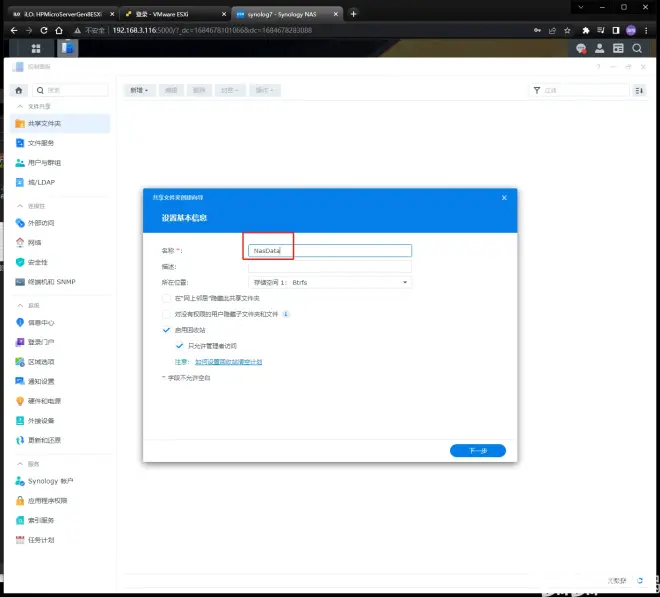Click the 描述 description field
The width and height of the screenshot is (660, 597).
(x=330, y=267)
